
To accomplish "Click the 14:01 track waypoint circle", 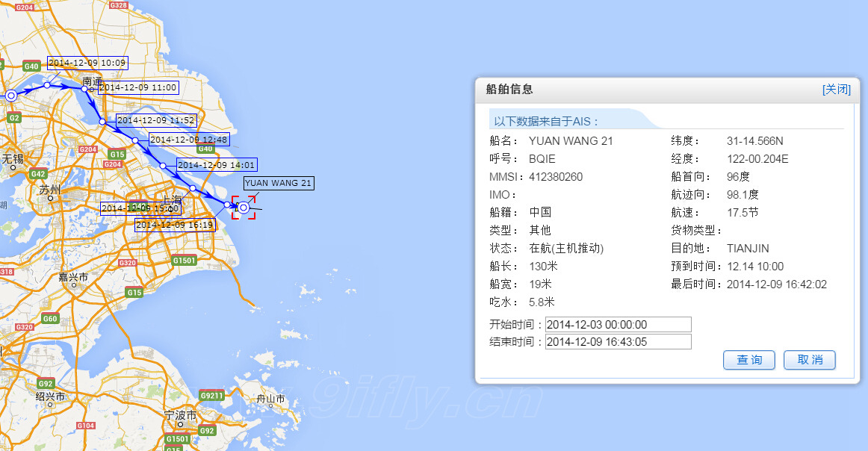I will (x=163, y=165).
